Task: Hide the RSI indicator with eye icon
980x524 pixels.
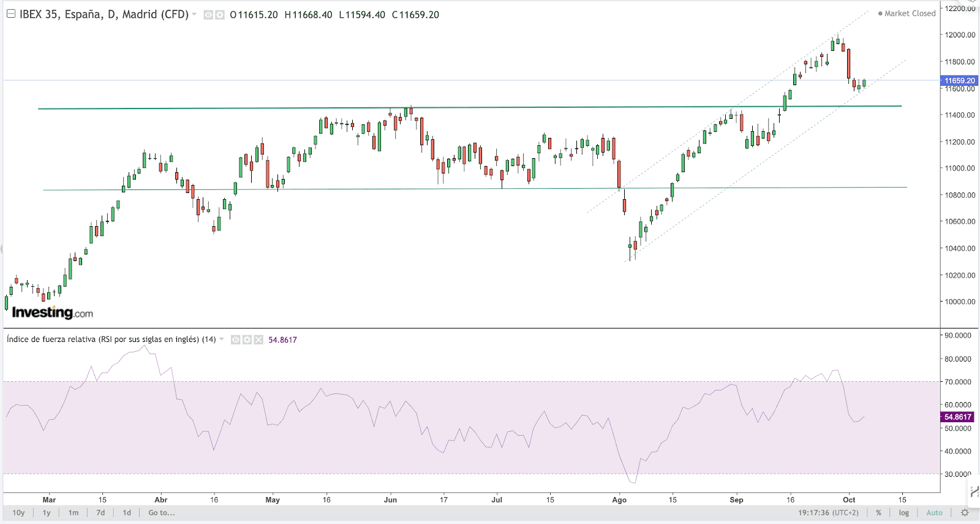Action: [x=236, y=340]
